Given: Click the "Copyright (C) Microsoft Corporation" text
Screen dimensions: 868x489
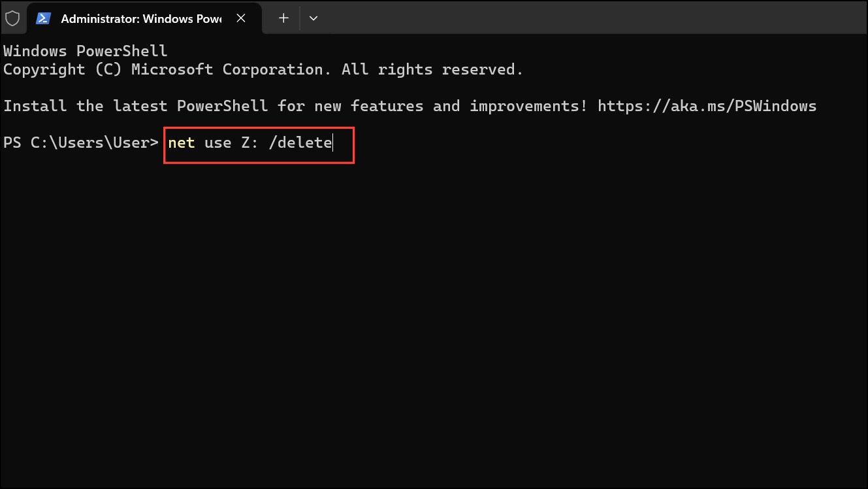Looking at the screenshot, I should pos(163,69).
